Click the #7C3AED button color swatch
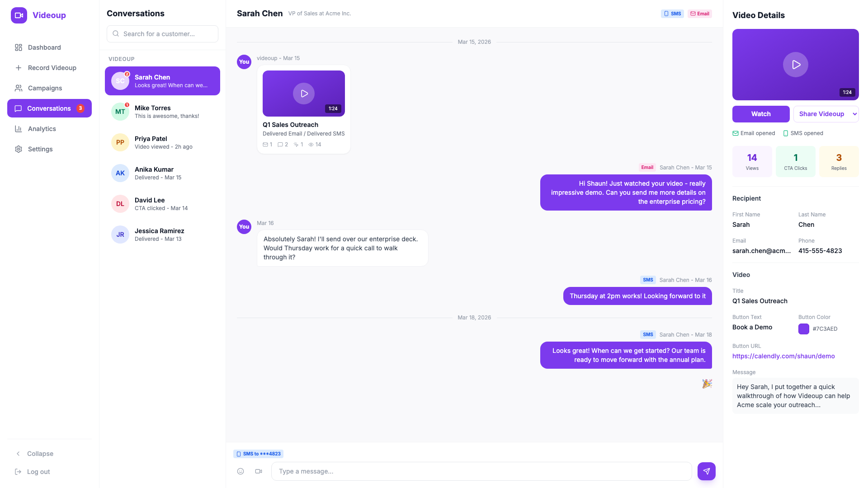 804,329
